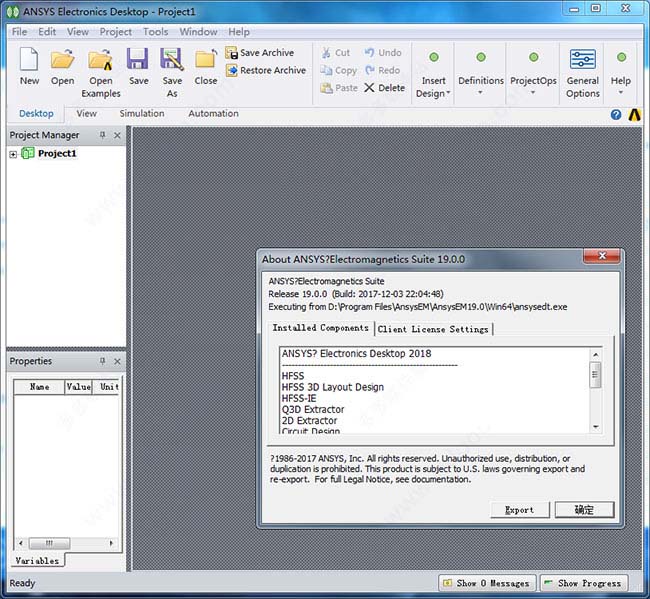
Task: Click the Export button in About dialog
Action: [x=520, y=510]
